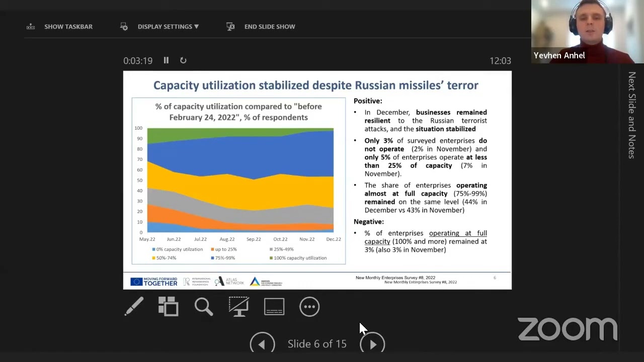Click the Show Taskbar icon
The height and width of the screenshot is (362, 644).
(31, 27)
